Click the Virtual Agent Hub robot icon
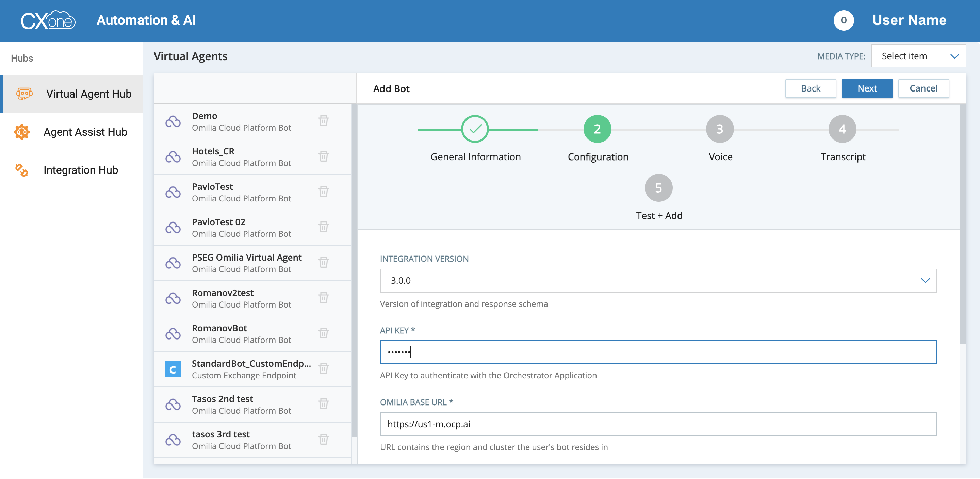Image resolution: width=980 pixels, height=479 pixels. 24,94
